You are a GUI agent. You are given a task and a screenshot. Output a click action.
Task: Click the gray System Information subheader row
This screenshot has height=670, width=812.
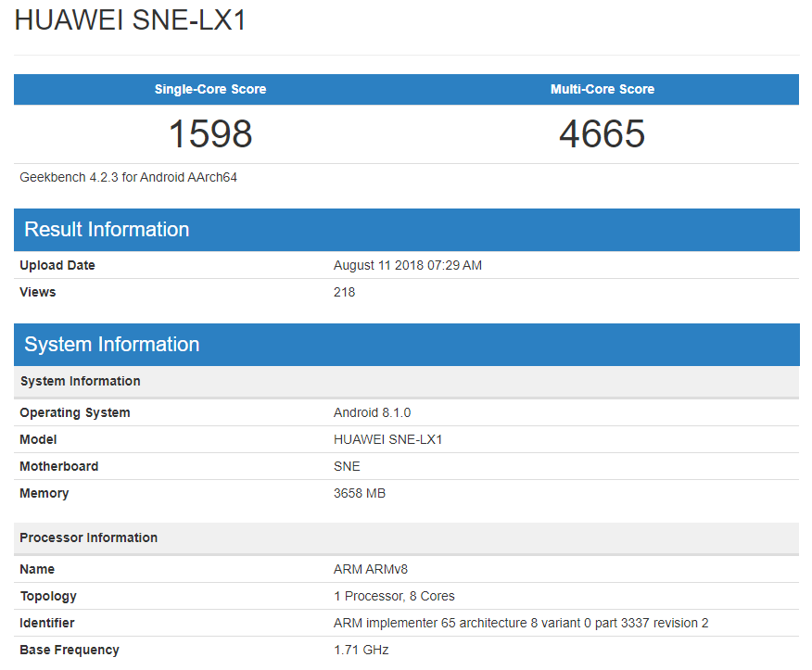(407, 382)
